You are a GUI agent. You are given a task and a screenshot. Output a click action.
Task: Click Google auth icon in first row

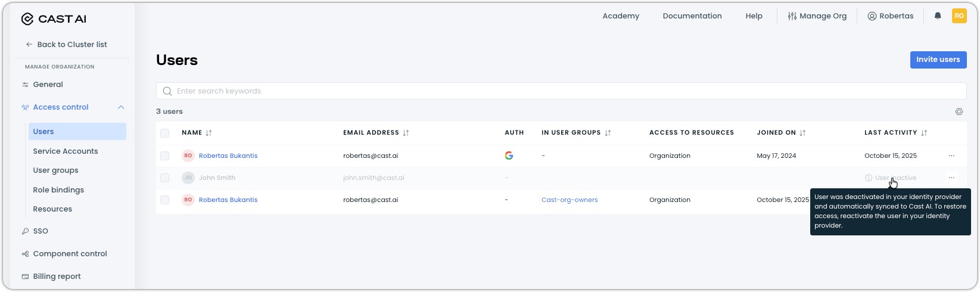509,156
